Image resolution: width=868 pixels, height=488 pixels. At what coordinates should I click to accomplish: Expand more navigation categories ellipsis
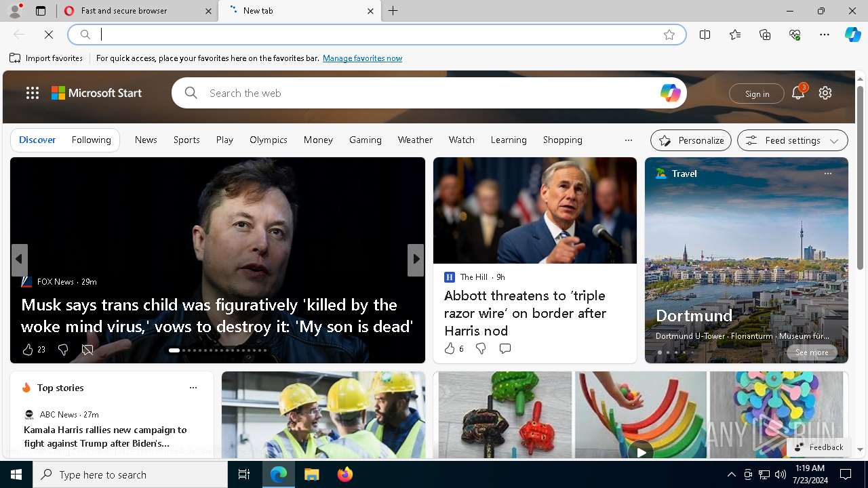tap(628, 140)
